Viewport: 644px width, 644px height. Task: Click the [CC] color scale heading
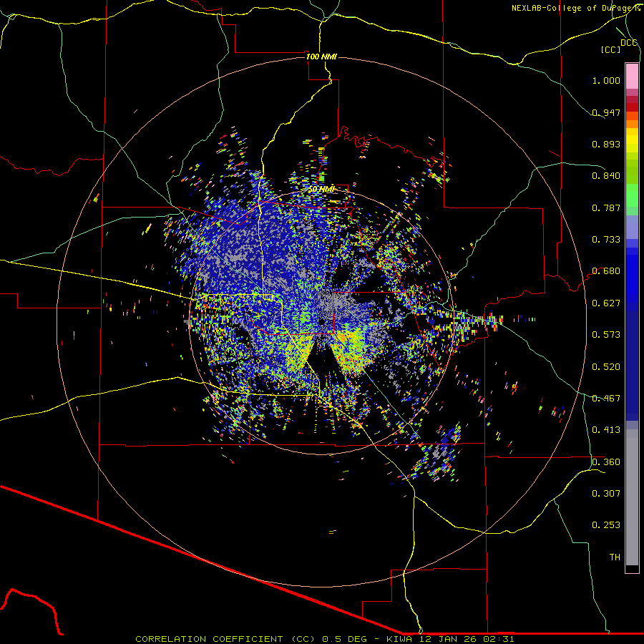(611, 49)
